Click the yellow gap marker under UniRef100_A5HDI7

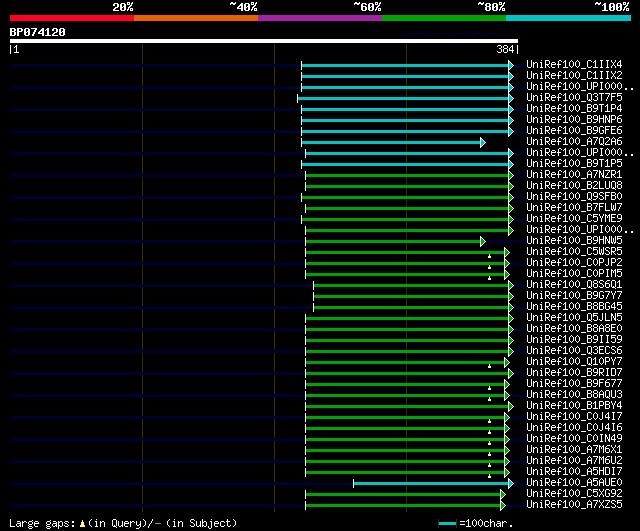pos(489,476)
